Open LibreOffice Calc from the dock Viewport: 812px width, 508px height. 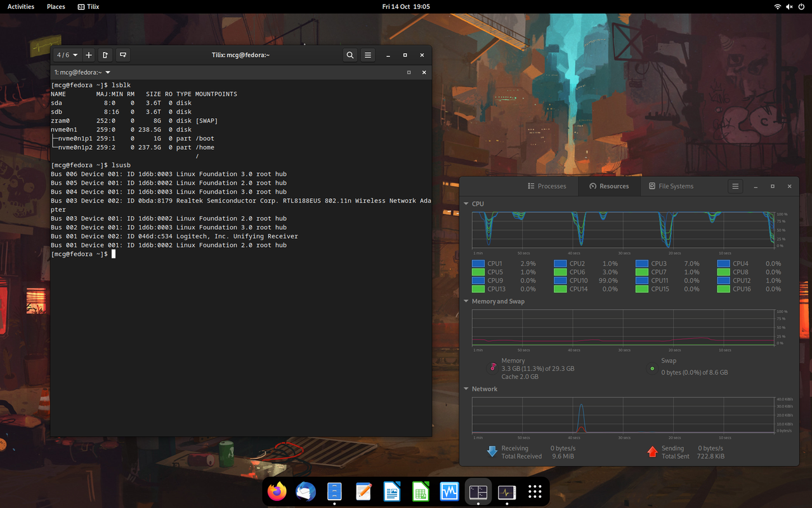point(420,491)
